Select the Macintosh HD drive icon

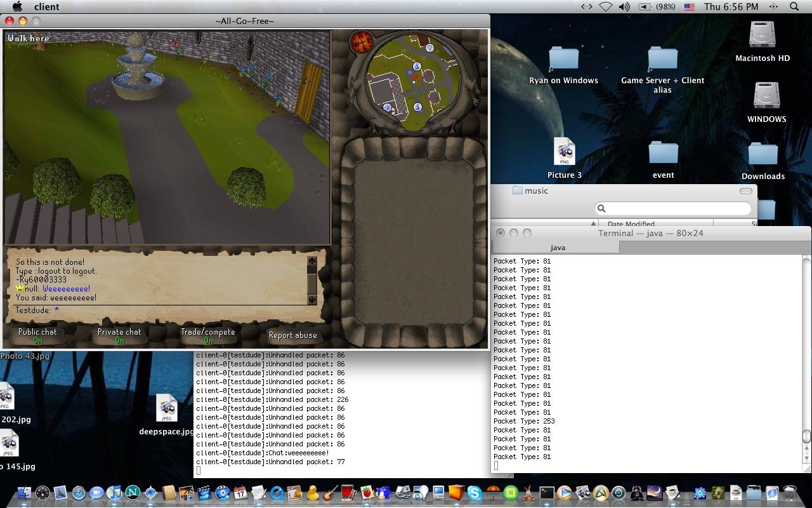pyautogui.click(x=762, y=41)
